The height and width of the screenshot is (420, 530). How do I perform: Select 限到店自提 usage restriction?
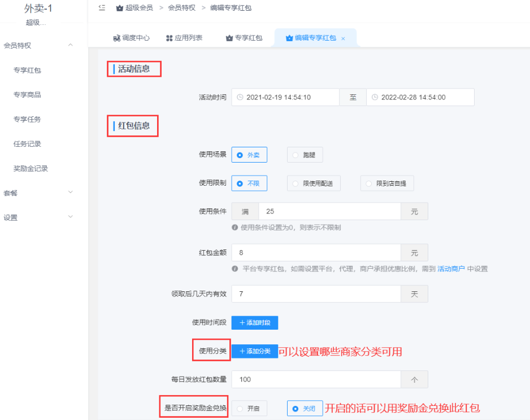[387, 183]
